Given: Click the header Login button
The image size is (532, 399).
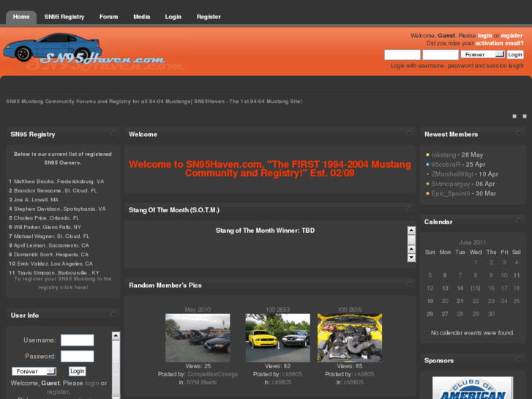Looking at the screenshot, I should pyautogui.click(x=514, y=55).
